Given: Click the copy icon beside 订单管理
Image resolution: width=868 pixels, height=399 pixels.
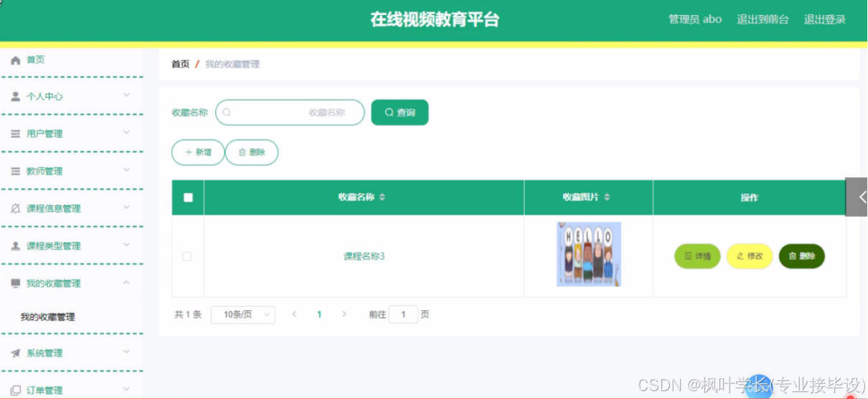Looking at the screenshot, I should 15,390.
